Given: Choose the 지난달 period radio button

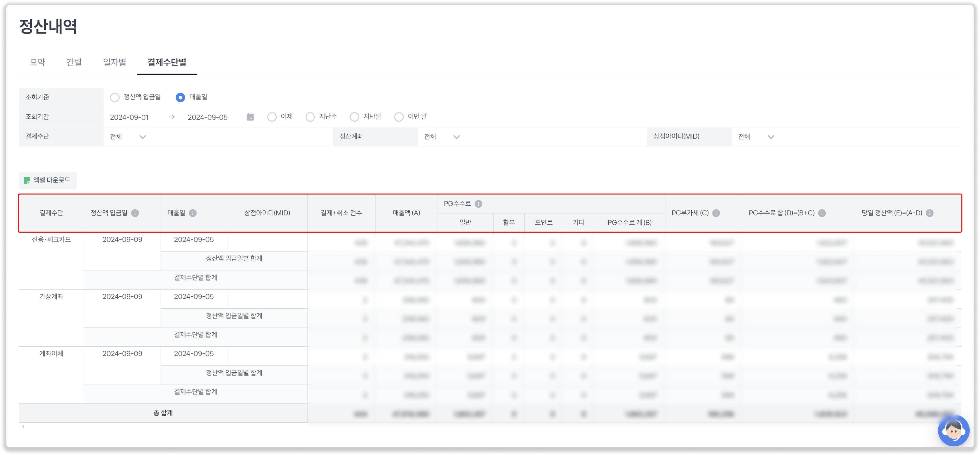Looking at the screenshot, I should [x=354, y=117].
